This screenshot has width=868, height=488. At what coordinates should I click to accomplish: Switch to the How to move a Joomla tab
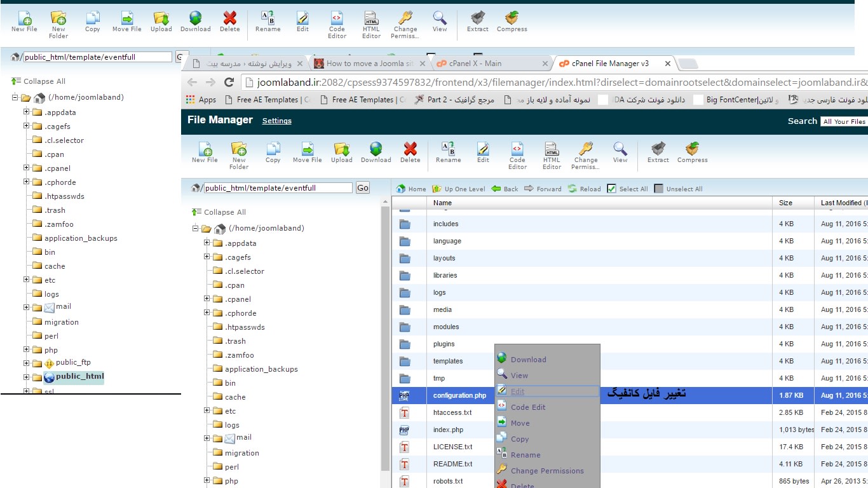(370, 64)
